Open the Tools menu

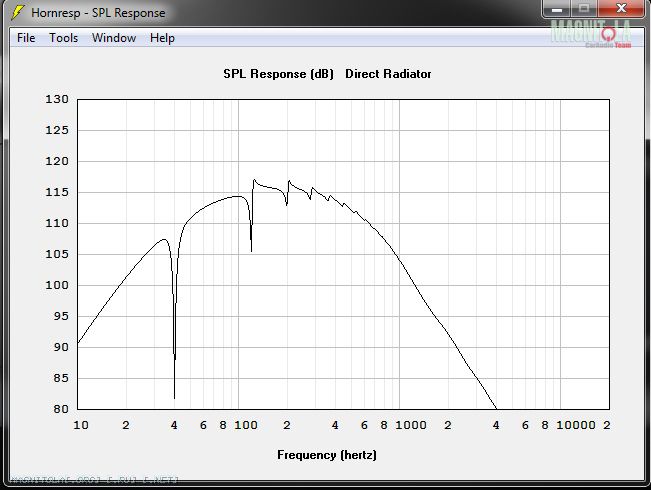64,38
